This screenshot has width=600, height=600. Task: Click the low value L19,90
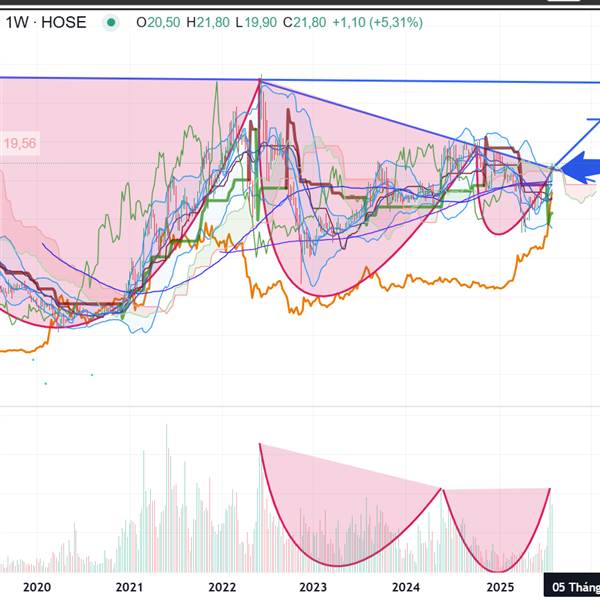[256, 23]
